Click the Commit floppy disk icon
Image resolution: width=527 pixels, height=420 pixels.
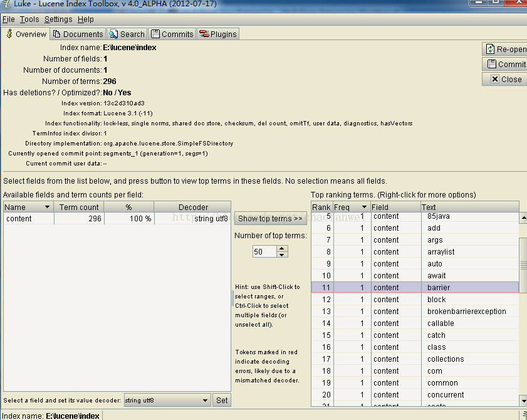tap(492, 64)
